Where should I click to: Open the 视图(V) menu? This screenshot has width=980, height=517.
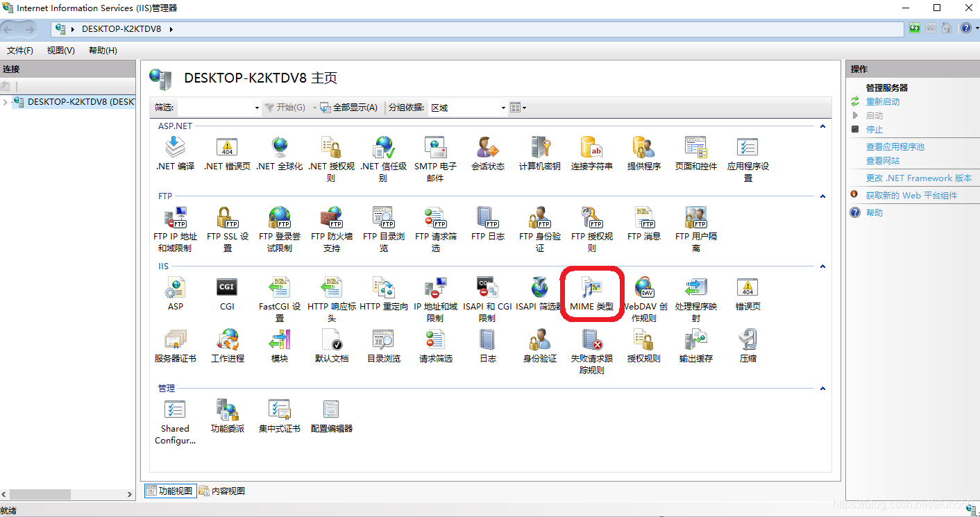tap(61, 51)
